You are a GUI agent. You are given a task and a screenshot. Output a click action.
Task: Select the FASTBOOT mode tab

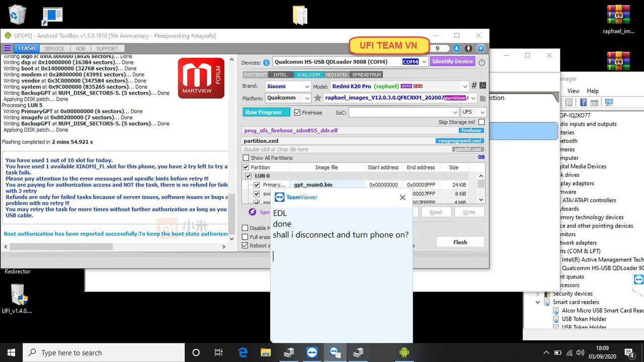[256, 75]
